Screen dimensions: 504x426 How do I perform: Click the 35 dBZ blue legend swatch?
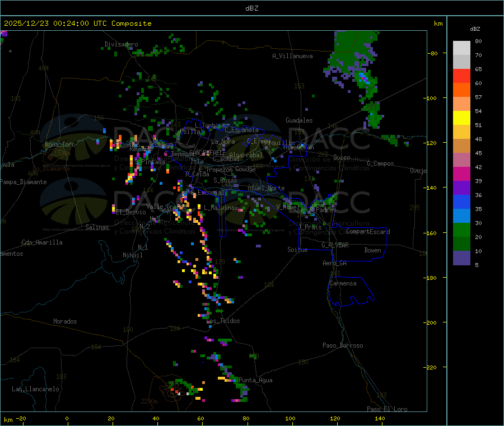[x=461, y=202]
